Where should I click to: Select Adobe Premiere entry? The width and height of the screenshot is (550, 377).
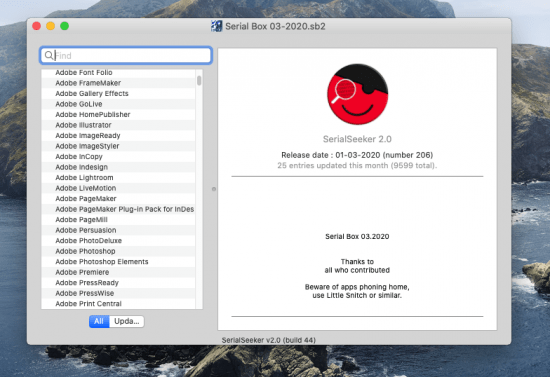pyautogui.click(x=119, y=272)
